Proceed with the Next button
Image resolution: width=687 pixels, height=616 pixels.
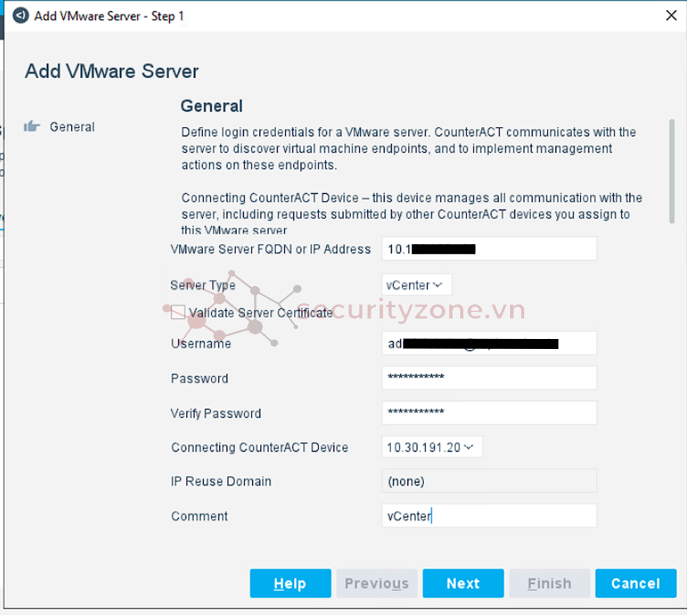(463, 583)
